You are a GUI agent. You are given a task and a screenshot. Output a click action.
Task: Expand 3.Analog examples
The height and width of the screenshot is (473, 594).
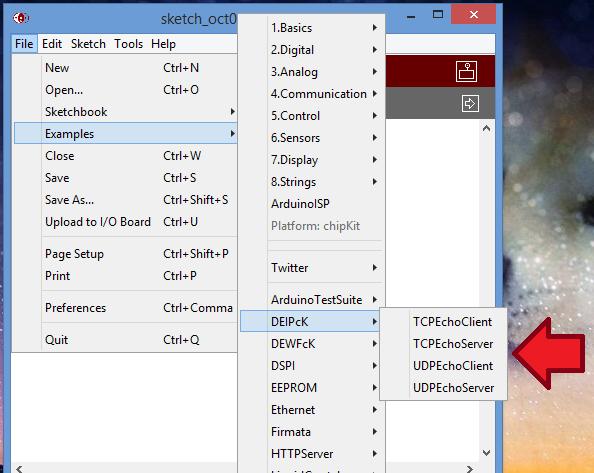(311, 72)
